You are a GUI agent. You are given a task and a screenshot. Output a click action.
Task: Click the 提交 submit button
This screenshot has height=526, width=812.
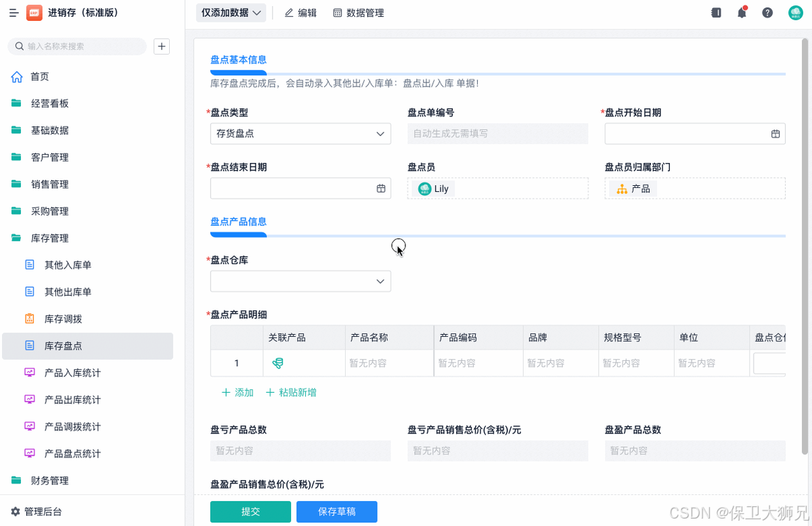(x=250, y=512)
